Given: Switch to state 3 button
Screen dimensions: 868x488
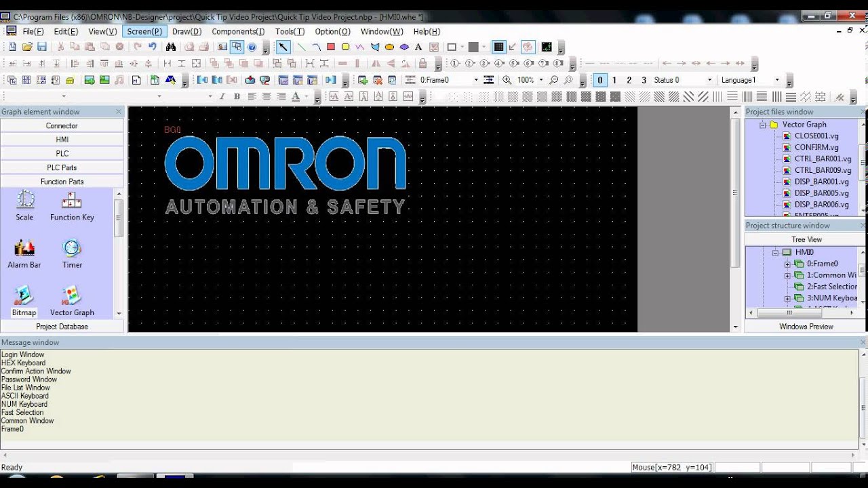Looking at the screenshot, I should coord(644,80).
